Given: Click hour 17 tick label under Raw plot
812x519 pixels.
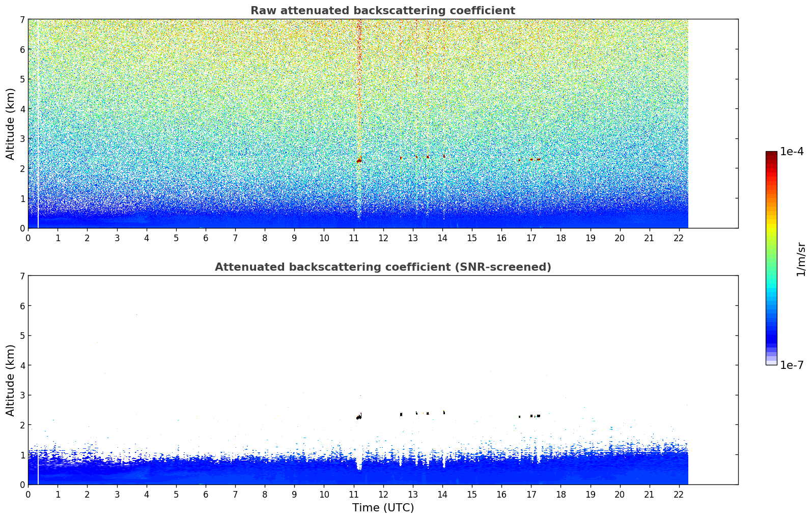Looking at the screenshot, I should 531,238.
